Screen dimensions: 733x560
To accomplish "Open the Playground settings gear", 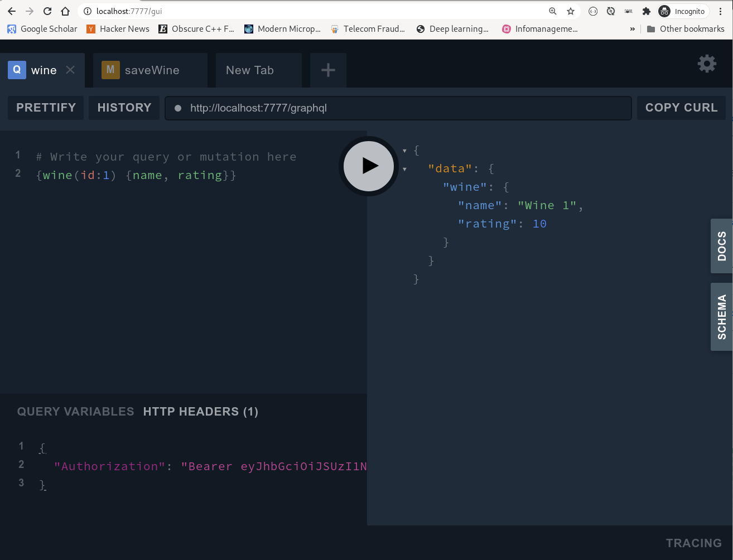I will click(707, 64).
